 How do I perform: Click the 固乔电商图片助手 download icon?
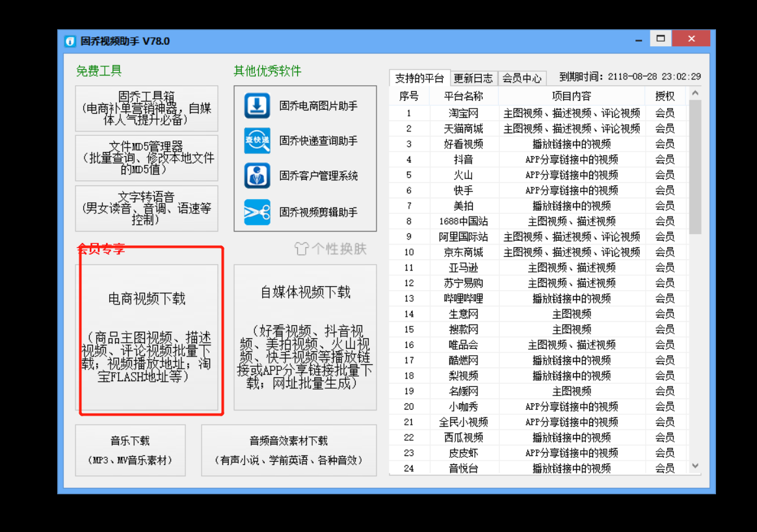pyautogui.click(x=257, y=106)
